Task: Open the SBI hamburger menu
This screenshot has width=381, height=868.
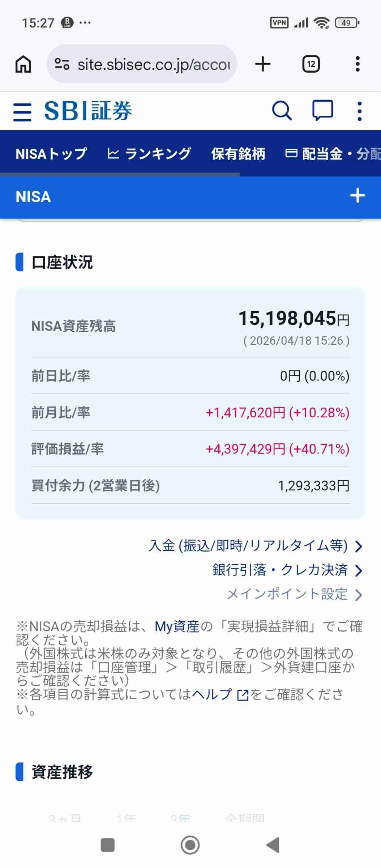Action: click(x=22, y=111)
